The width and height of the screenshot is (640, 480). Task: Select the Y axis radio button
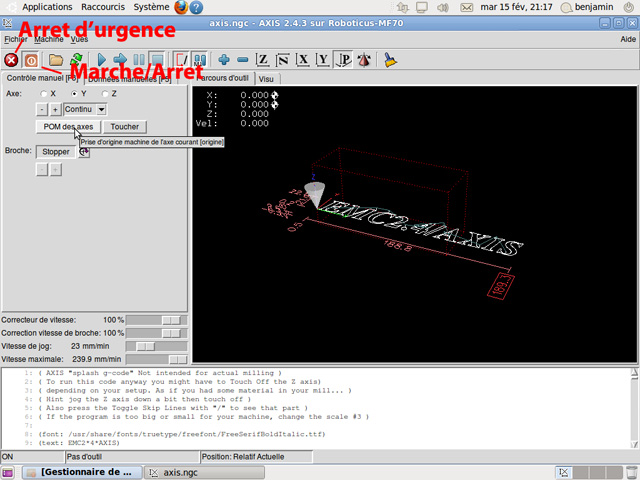74,94
